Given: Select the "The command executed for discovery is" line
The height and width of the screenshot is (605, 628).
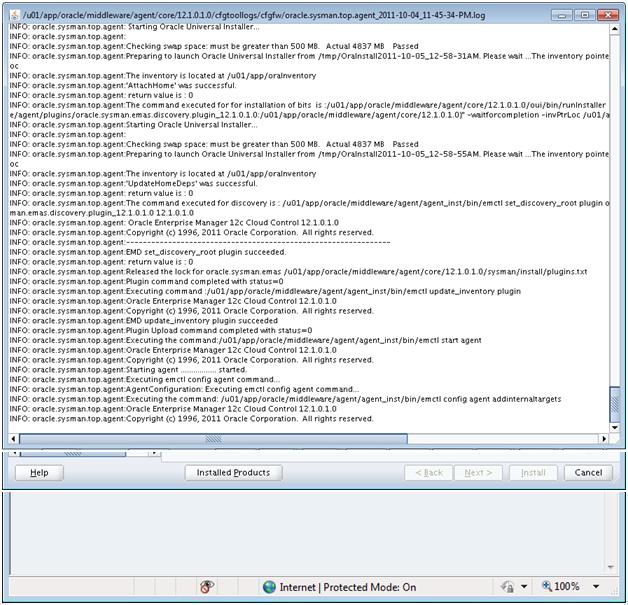Looking at the screenshot, I should (x=309, y=203).
